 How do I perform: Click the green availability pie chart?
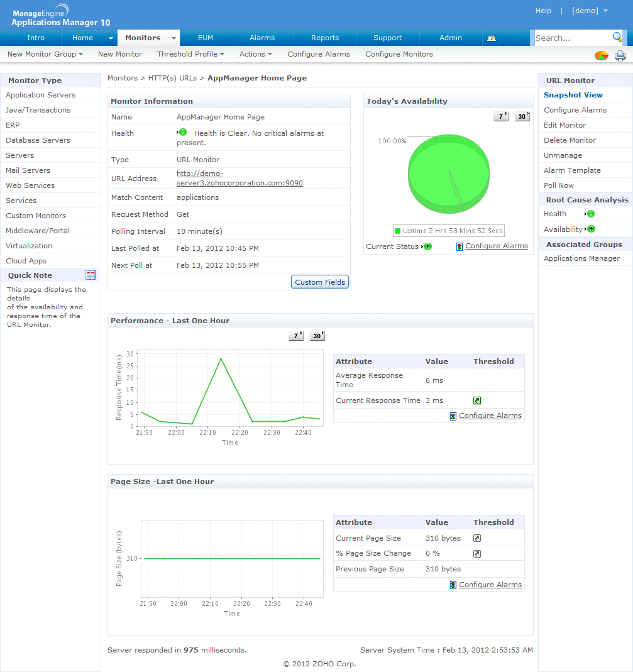pos(448,173)
